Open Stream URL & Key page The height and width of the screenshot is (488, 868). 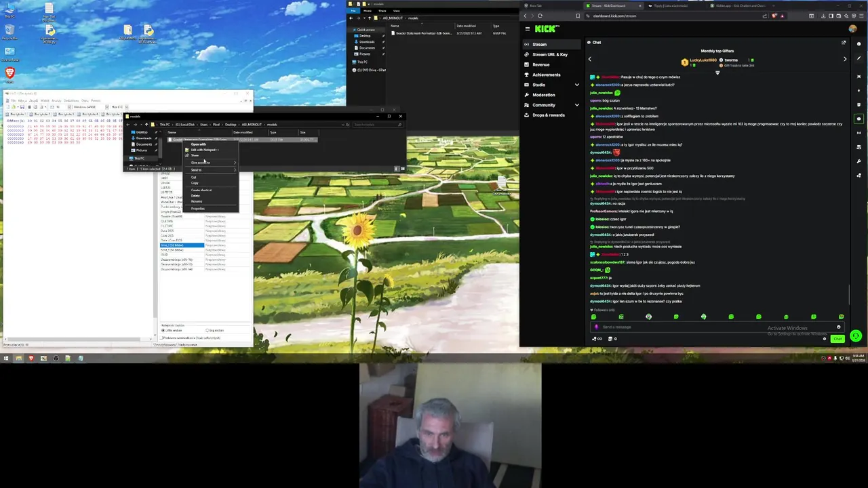click(x=550, y=54)
